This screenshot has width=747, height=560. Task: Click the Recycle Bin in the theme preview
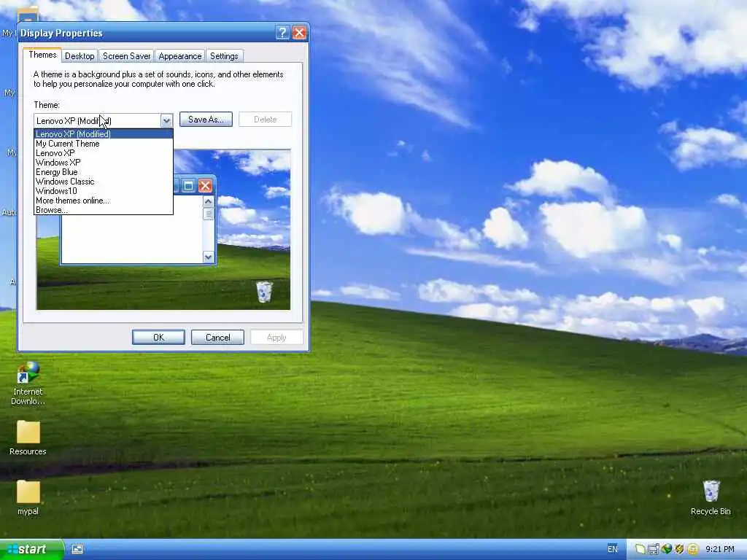[264, 292]
